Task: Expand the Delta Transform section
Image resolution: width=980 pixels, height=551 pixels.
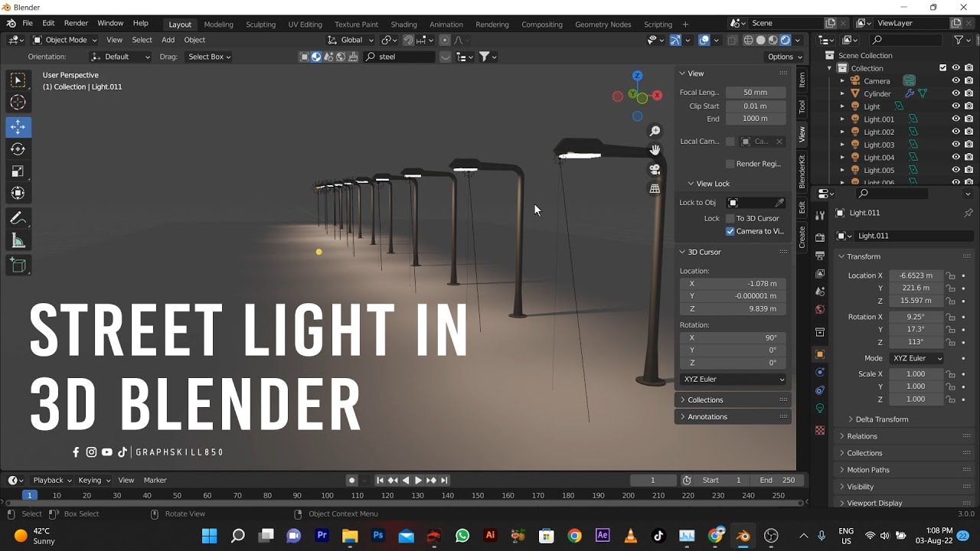Action: click(x=881, y=419)
